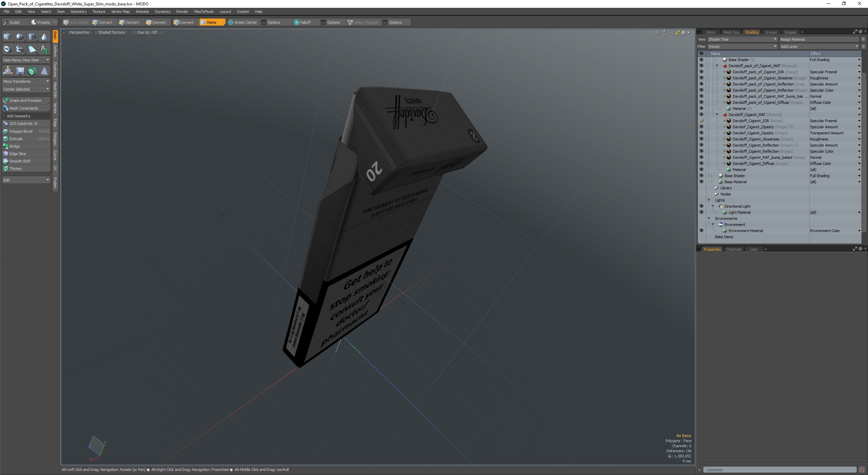Open the Edit dropdown in tool panel
The height and width of the screenshot is (475, 868).
[26, 180]
